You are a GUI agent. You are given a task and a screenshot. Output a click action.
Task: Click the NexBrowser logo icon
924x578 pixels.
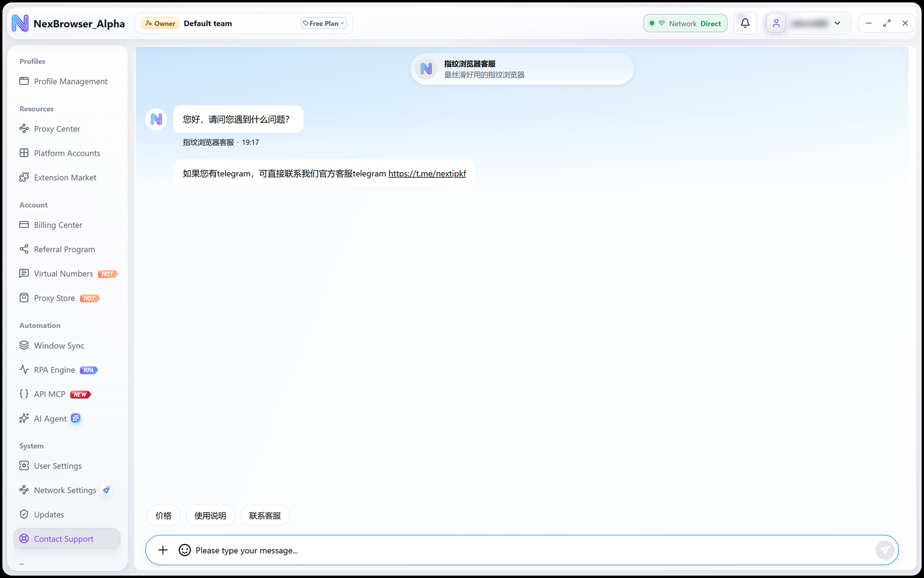[x=20, y=23]
